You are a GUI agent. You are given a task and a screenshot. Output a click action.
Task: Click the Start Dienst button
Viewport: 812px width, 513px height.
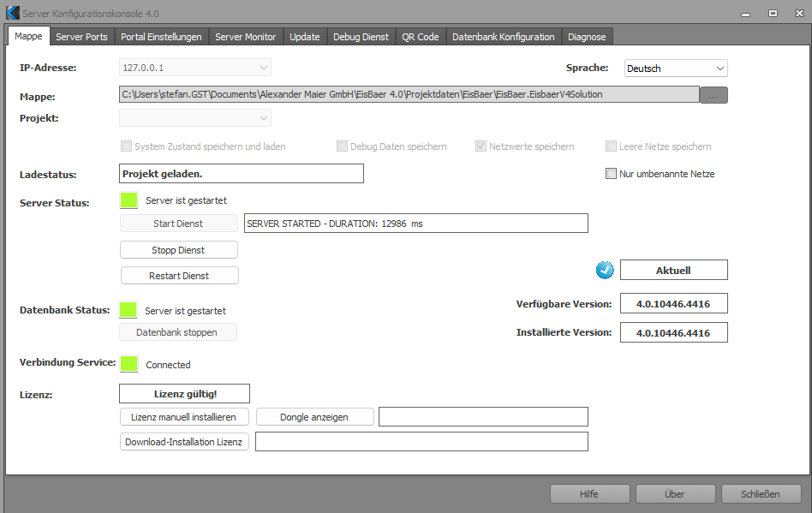coord(179,224)
